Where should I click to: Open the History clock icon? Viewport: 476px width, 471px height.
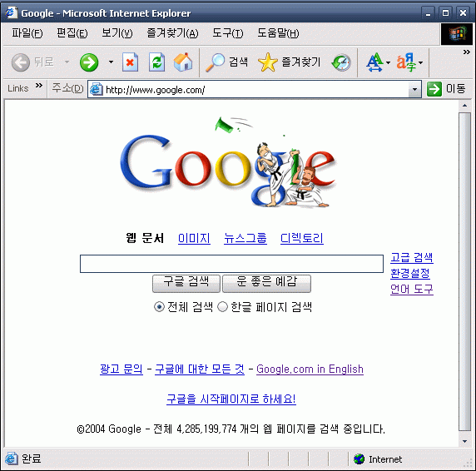pyautogui.click(x=341, y=62)
